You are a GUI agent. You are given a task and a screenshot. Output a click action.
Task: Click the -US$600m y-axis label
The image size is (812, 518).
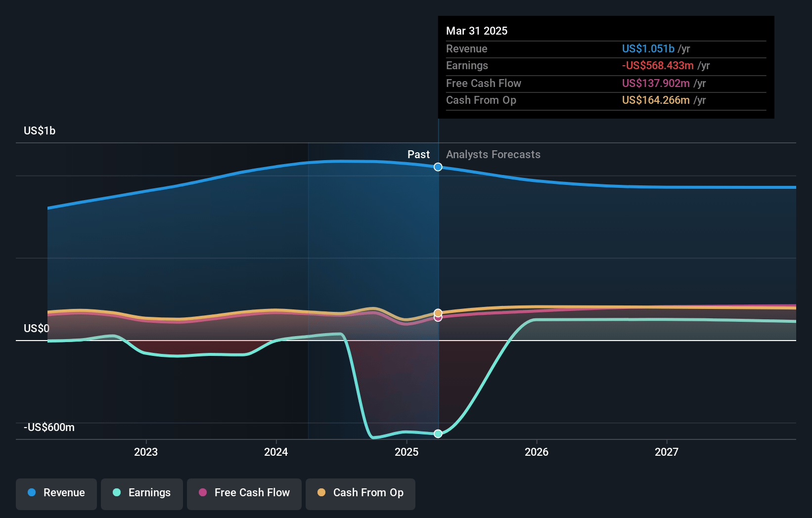(49, 427)
